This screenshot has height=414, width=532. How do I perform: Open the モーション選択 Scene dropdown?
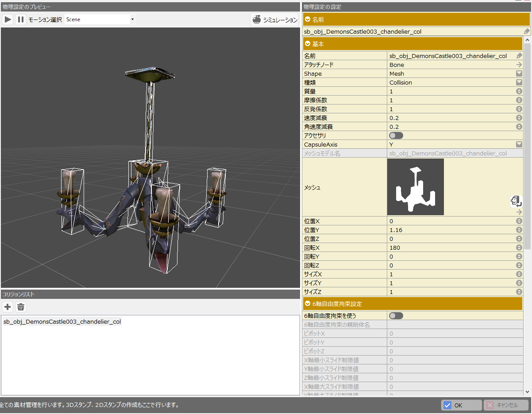coord(100,19)
